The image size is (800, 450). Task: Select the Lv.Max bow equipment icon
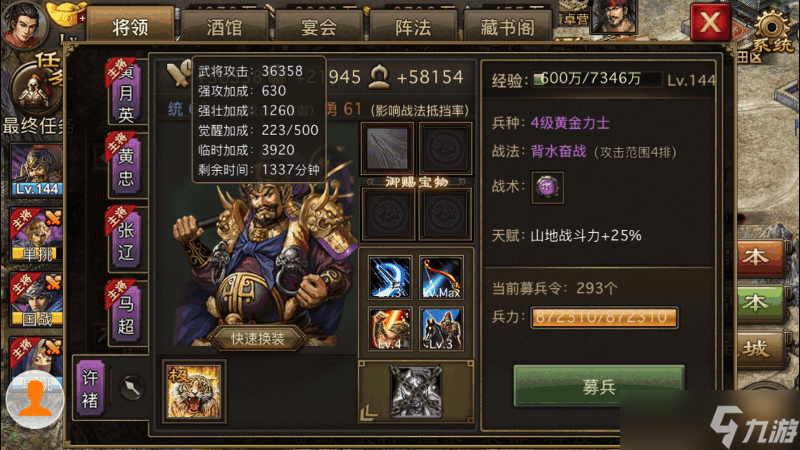(442, 278)
